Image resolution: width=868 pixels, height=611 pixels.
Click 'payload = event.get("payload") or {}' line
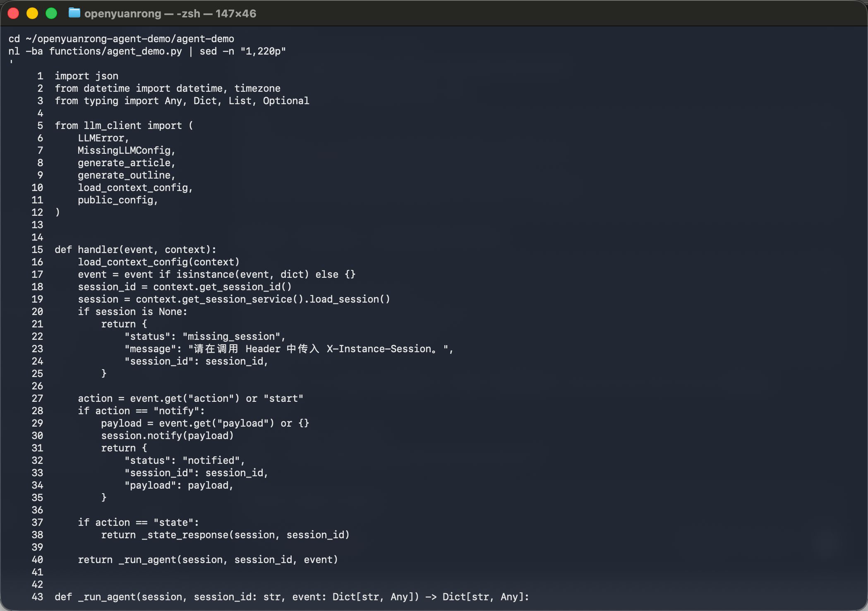[205, 423]
